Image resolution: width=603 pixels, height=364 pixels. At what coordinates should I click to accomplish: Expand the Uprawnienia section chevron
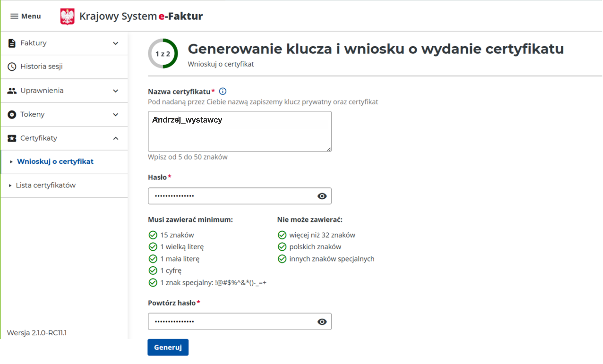pyautogui.click(x=115, y=91)
